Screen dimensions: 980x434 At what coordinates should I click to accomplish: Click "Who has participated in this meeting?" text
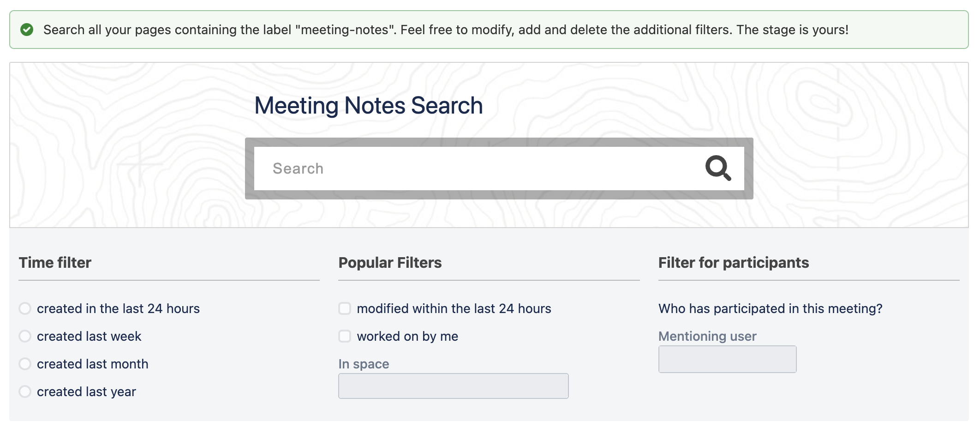770,308
